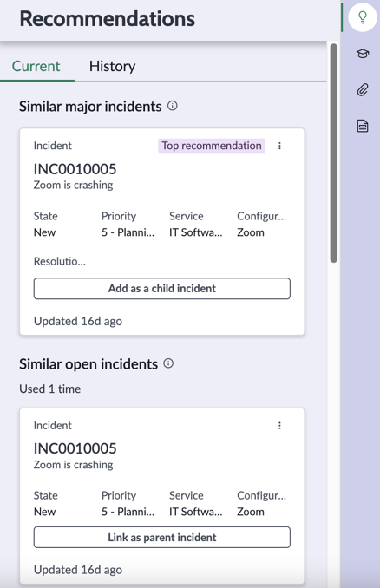The width and height of the screenshot is (380, 588).
Task: Click info icon beside Similar major incidents
Action: coord(172,106)
